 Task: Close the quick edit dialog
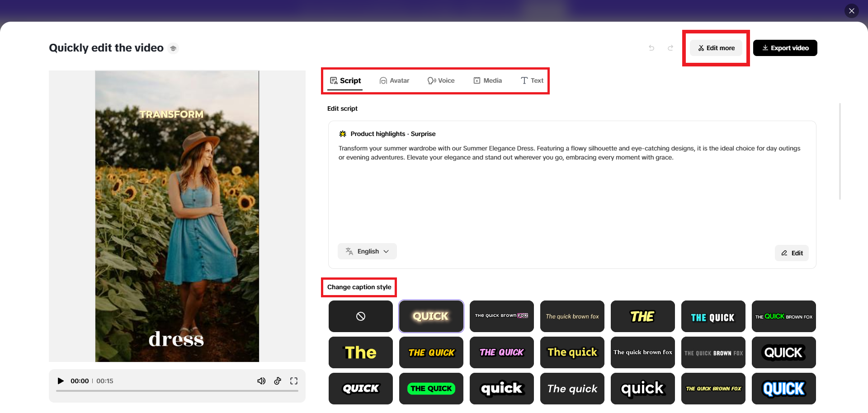(851, 11)
